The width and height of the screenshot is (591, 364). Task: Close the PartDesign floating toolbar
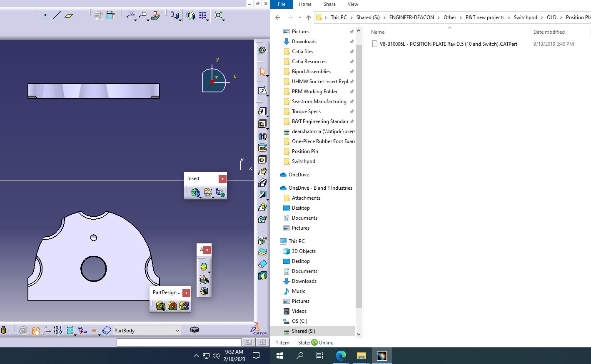pyautogui.click(x=187, y=293)
